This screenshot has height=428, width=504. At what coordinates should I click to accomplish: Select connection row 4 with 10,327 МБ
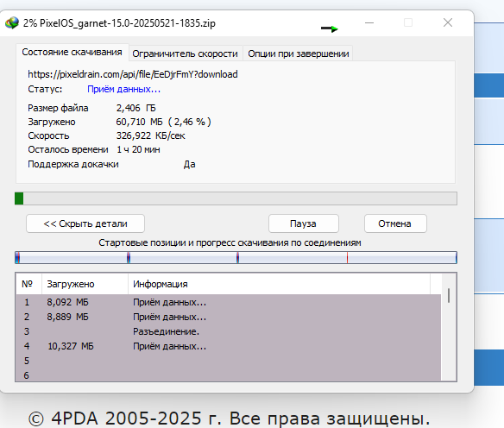[x=228, y=346]
